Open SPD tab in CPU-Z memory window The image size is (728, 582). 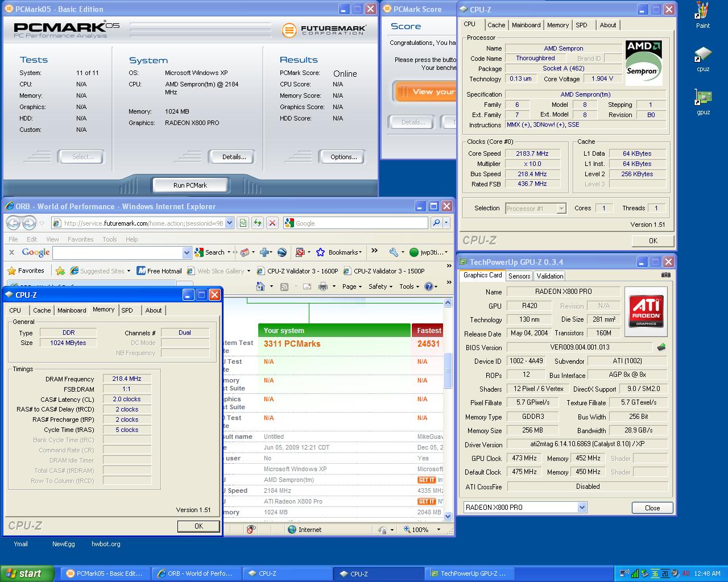click(127, 310)
